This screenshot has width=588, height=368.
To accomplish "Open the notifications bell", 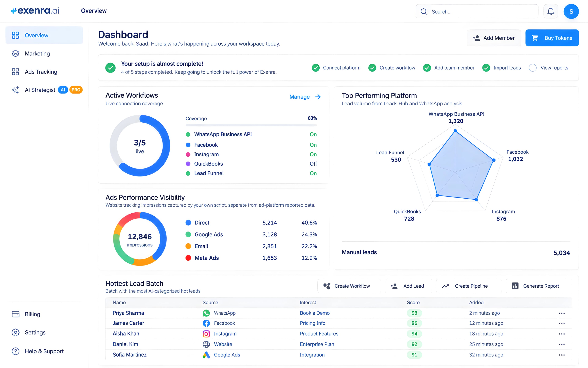I will tap(550, 11).
